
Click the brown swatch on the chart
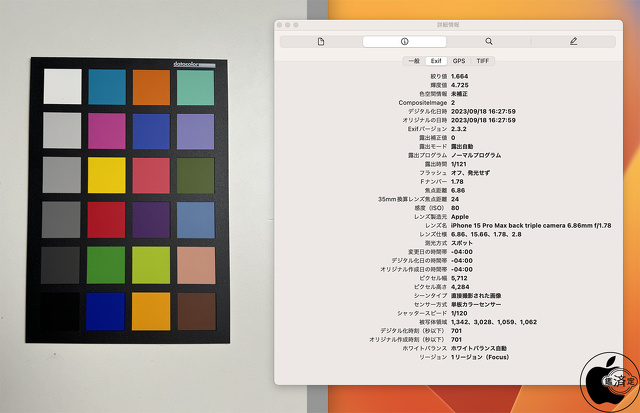pyautogui.click(x=195, y=310)
